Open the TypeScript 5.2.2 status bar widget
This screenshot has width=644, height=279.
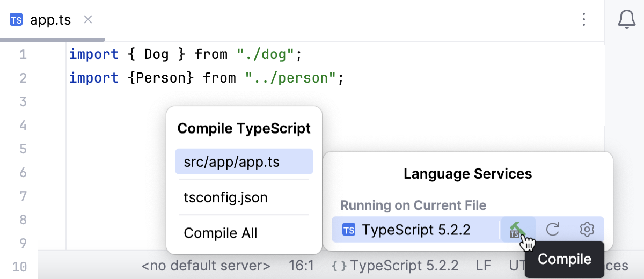tap(396, 266)
